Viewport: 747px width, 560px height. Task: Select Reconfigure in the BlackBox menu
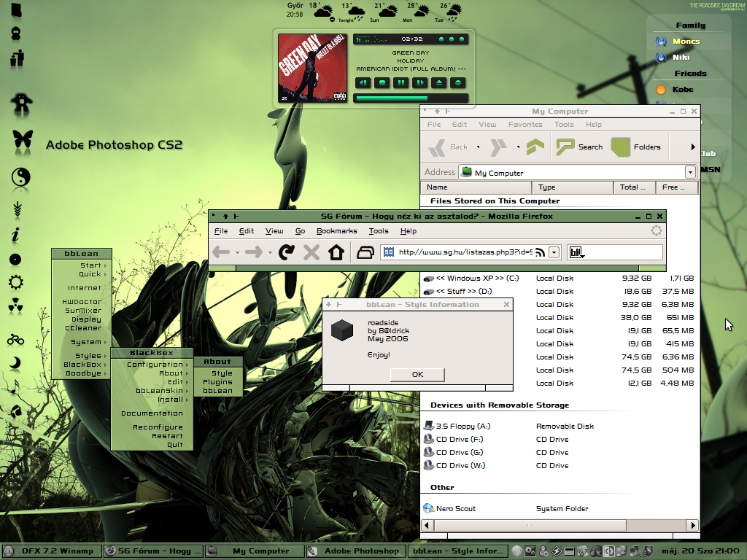152,427
